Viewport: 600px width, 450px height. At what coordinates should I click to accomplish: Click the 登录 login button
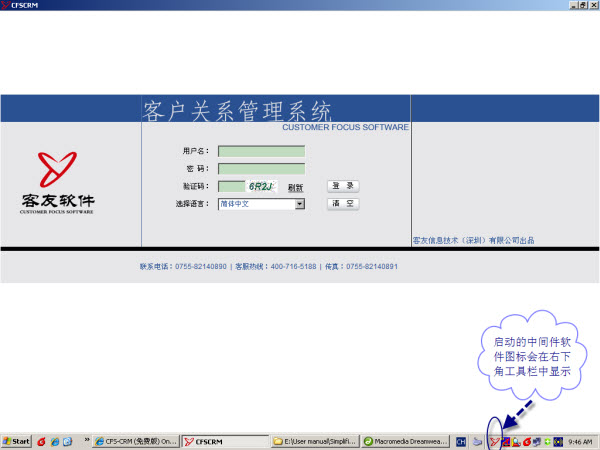pyautogui.click(x=343, y=186)
